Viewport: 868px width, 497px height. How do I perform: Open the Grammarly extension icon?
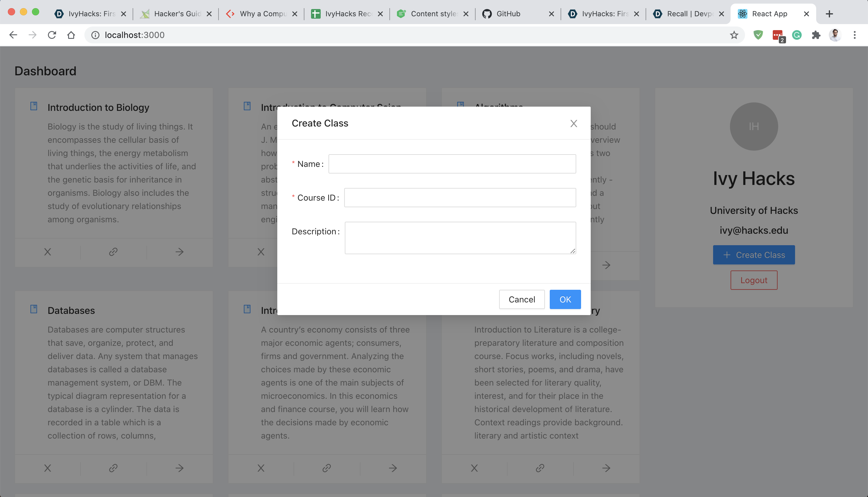click(797, 35)
